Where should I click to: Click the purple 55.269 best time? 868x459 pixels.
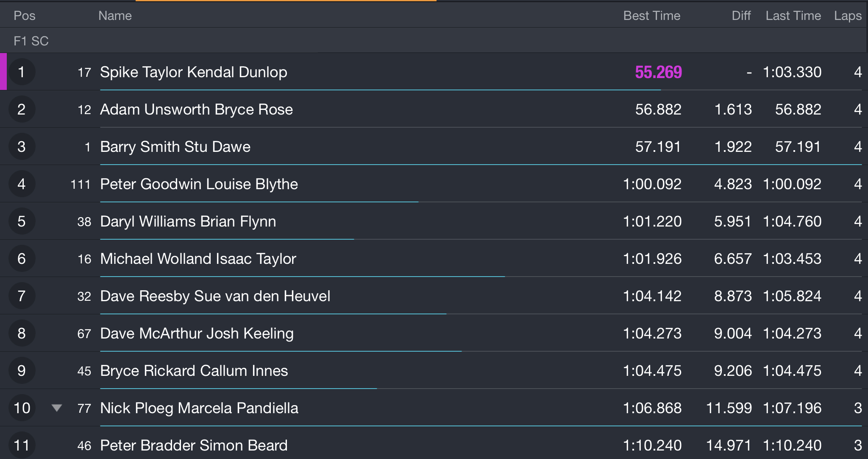[658, 72]
